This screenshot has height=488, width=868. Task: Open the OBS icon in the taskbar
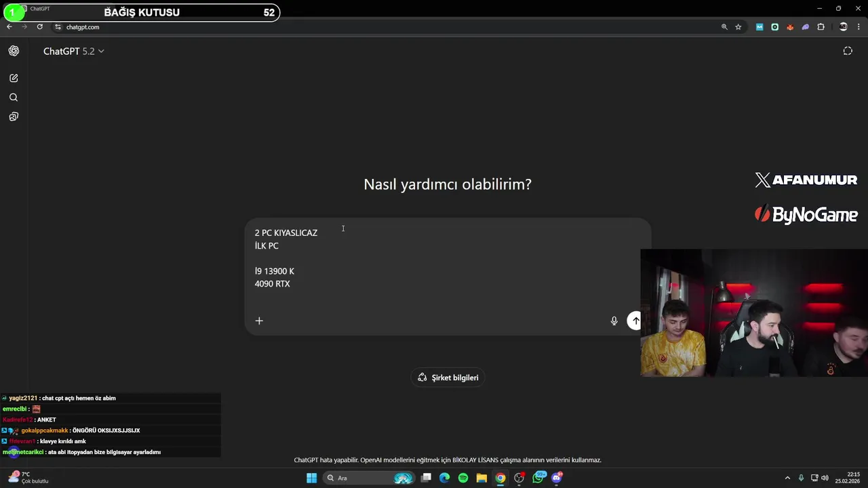(519, 478)
